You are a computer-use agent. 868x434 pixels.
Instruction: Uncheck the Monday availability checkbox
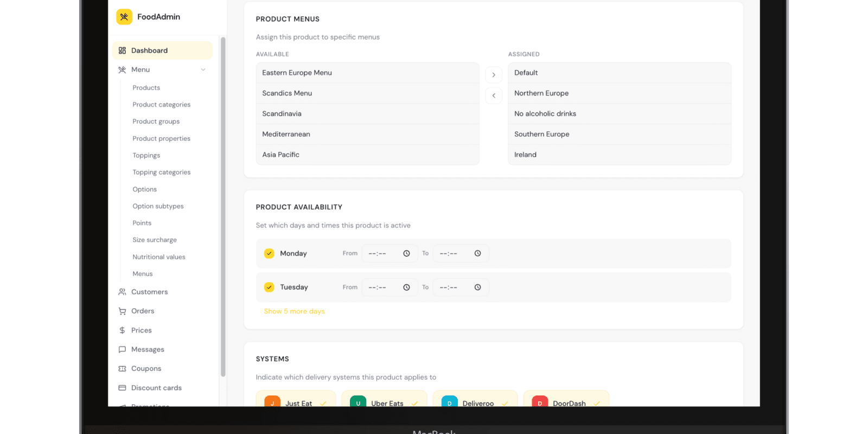click(269, 253)
